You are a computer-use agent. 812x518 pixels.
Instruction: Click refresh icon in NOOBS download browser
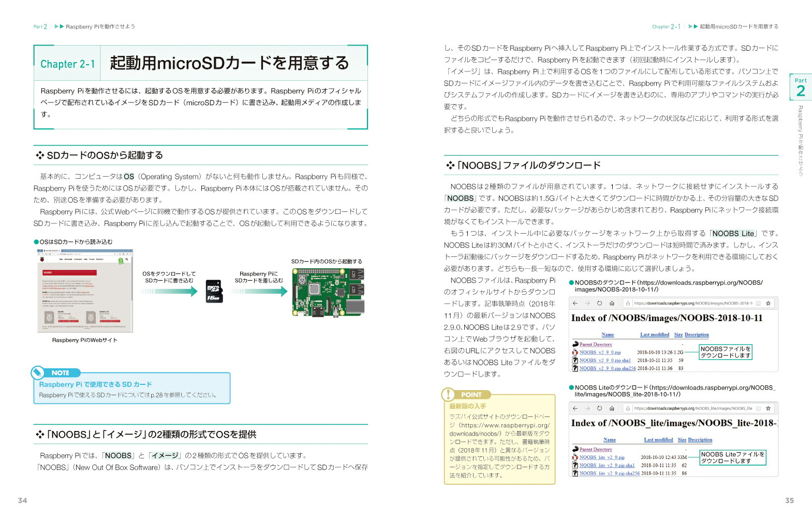(x=599, y=304)
